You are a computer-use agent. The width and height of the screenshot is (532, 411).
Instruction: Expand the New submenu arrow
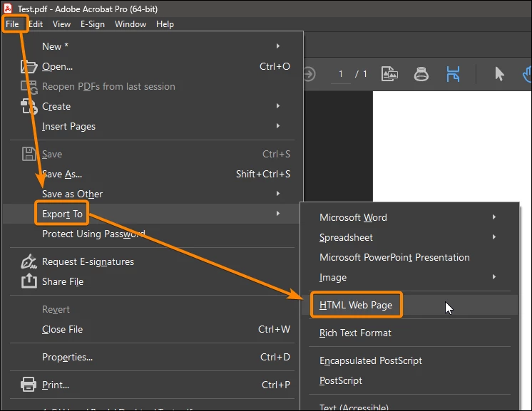tap(278, 46)
